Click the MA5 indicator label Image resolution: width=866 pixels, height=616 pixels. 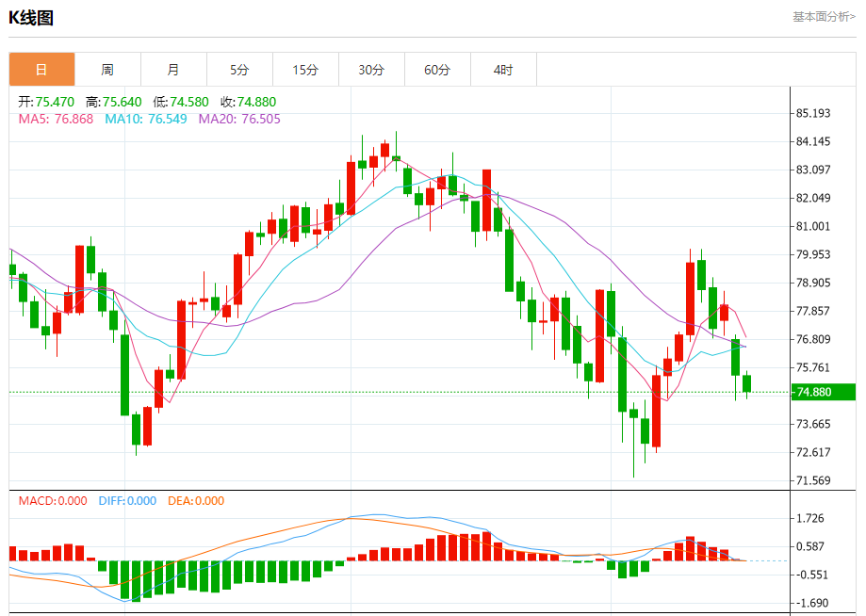(56, 120)
